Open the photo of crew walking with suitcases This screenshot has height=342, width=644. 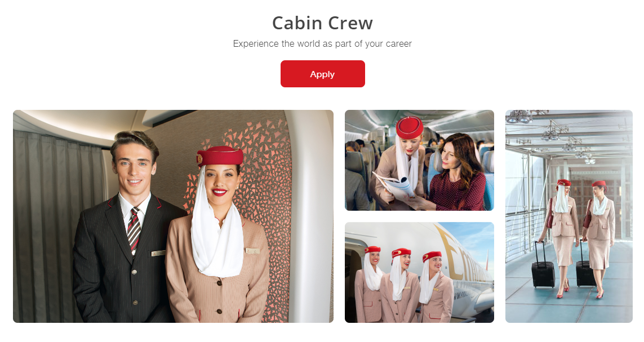coord(569,216)
